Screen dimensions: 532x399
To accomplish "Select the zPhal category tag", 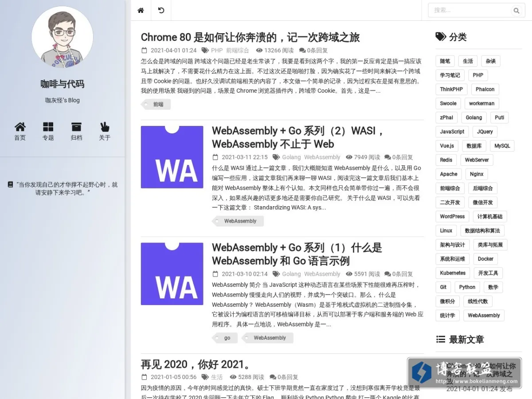I will 446,118.
